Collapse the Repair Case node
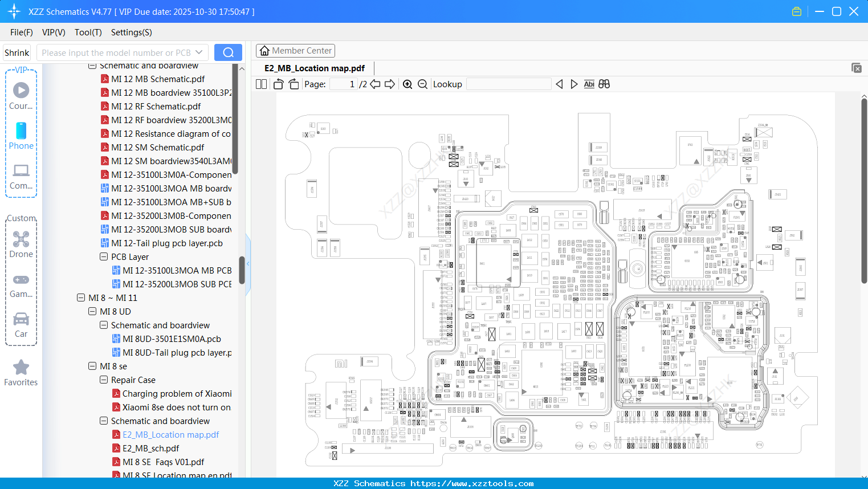This screenshot has width=868, height=489. tap(103, 380)
